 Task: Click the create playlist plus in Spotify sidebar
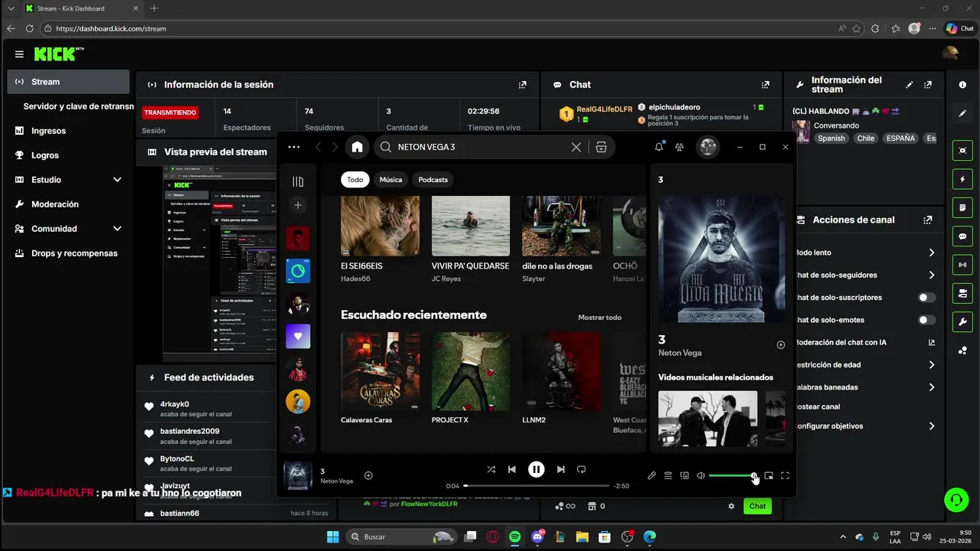pyautogui.click(x=298, y=204)
